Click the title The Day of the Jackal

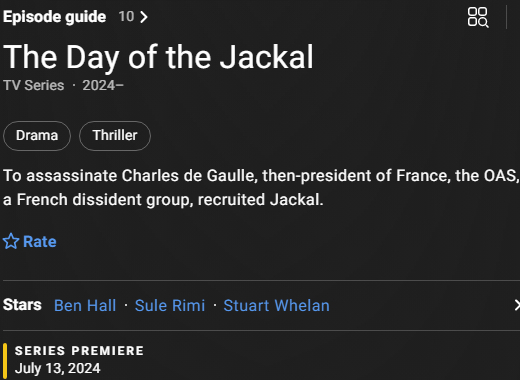158,57
